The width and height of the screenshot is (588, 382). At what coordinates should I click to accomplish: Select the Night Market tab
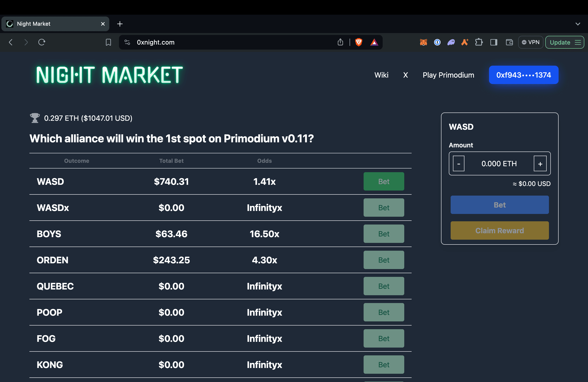point(55,24)
